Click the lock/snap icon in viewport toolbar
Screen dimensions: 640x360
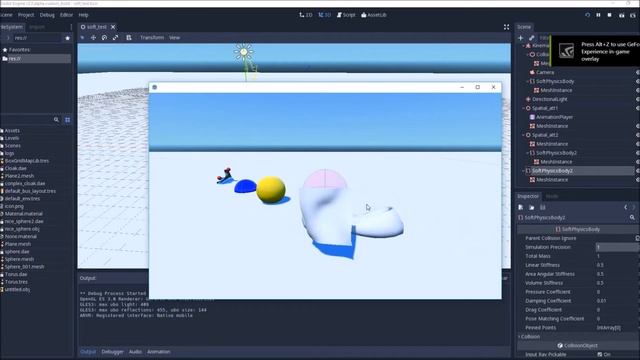click(x=129, y=38)
